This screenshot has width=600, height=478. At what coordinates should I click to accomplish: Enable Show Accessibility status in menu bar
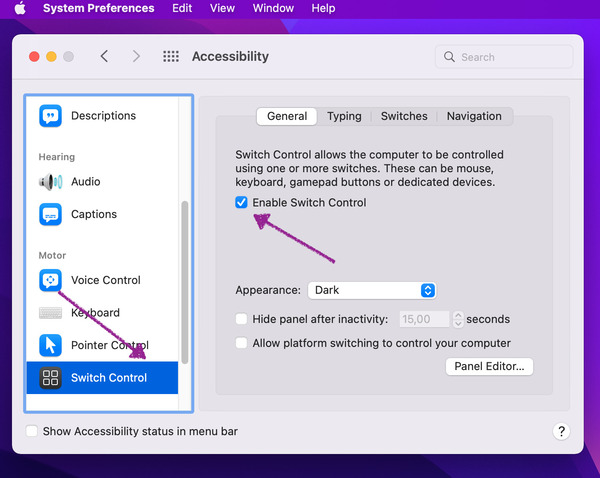[x=31, y=431]
